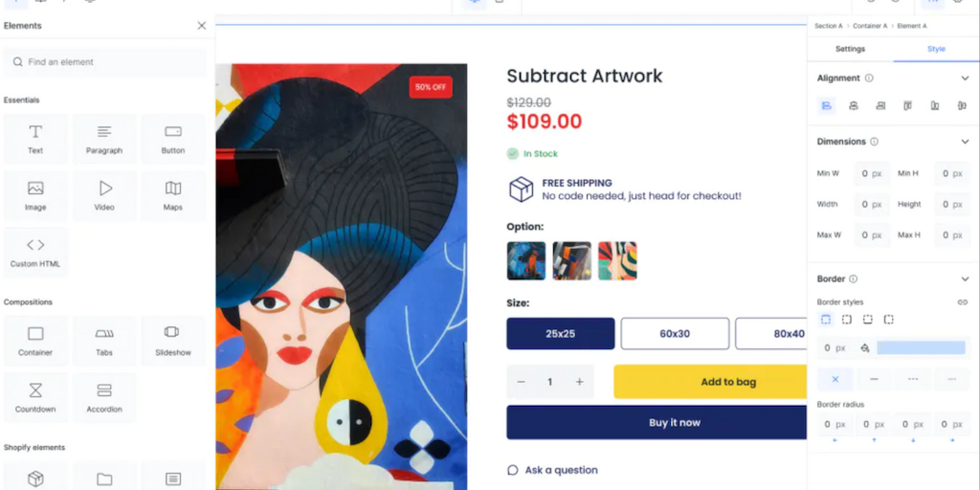Collapse the Border section

[964, 279]
